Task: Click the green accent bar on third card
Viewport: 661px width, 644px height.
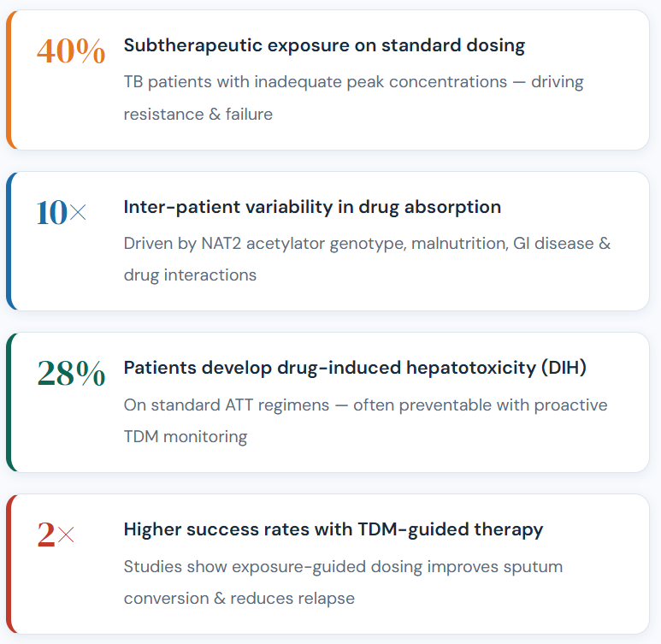Action: (9, 403)
